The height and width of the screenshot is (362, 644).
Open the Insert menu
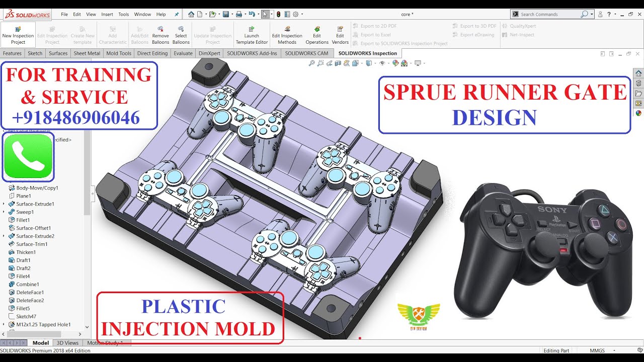point(107,15)
